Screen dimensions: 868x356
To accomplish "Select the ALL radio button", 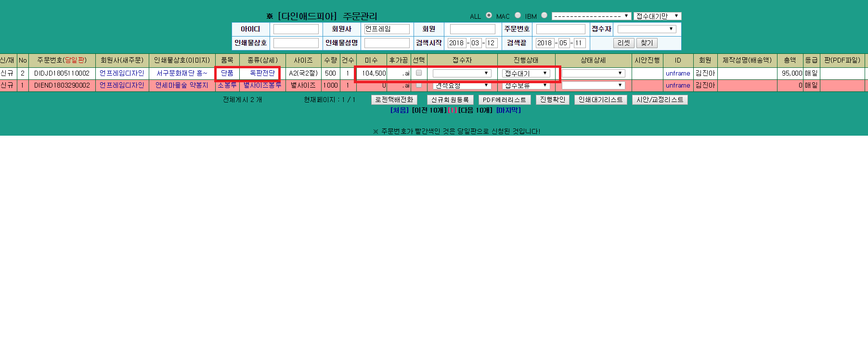I will (489, 15).
